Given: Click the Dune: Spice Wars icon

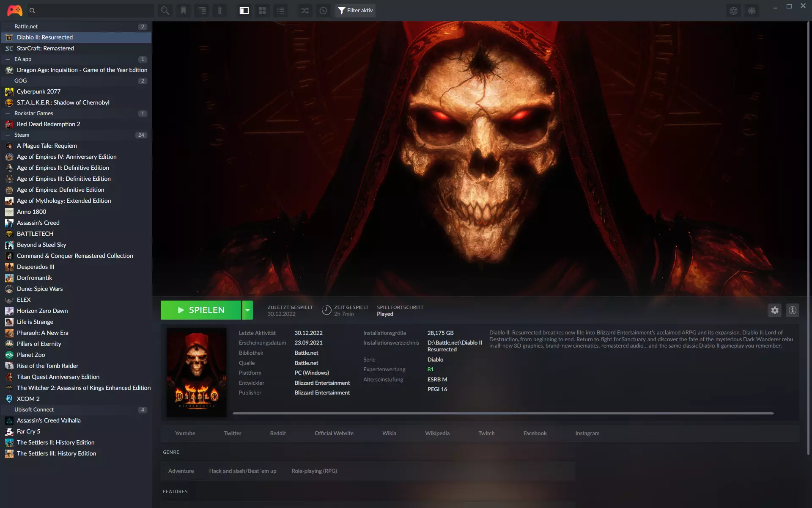Looking at the screenshot, I should (9, 289).
